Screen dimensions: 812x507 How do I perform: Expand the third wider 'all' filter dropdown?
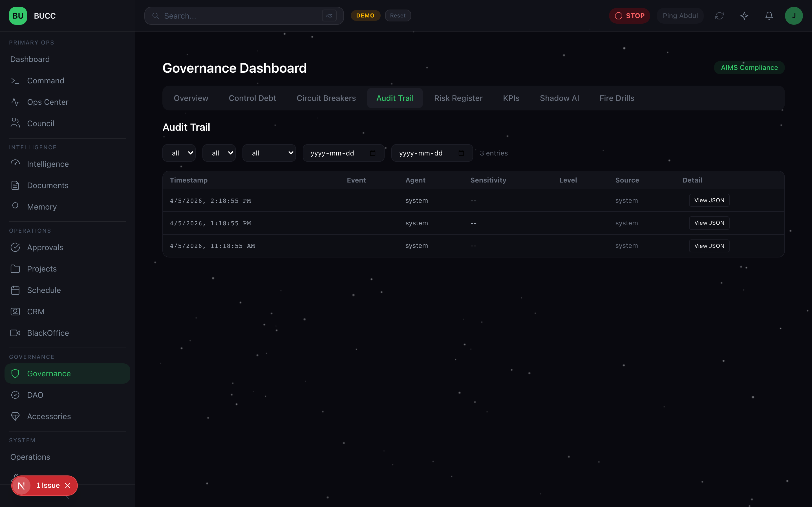click(x=269, y=153)
